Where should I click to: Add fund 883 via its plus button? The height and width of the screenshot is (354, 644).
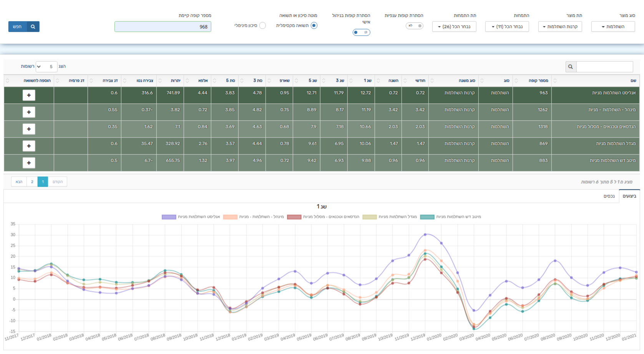(x=29, y=163)
